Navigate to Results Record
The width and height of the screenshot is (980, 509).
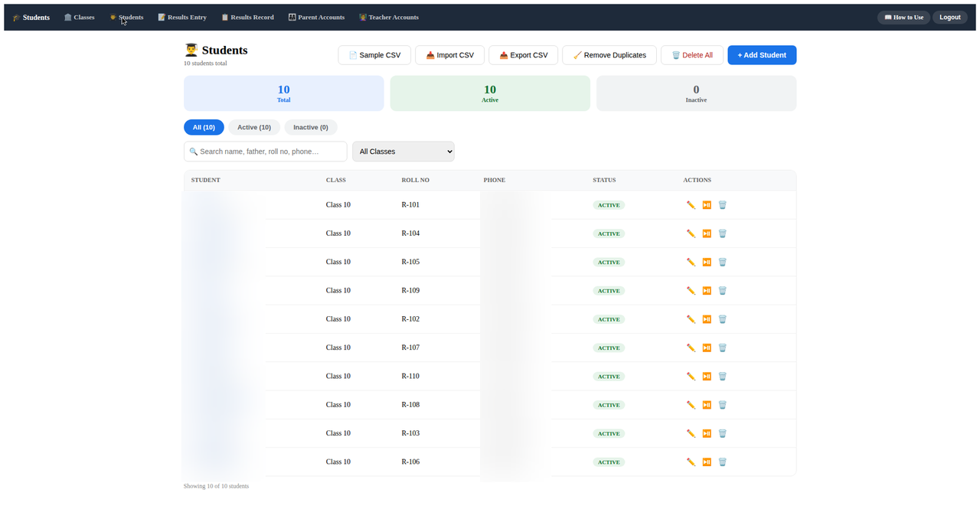[x=247, y=17]
